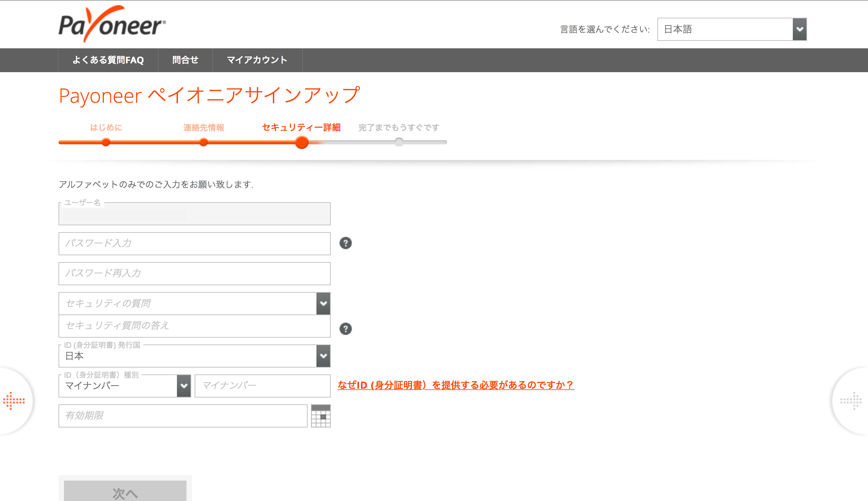Click the はじめに progress dot
The height and width of the screenshot is (501, 868).
pyautogui.click(x=106, y=142)
